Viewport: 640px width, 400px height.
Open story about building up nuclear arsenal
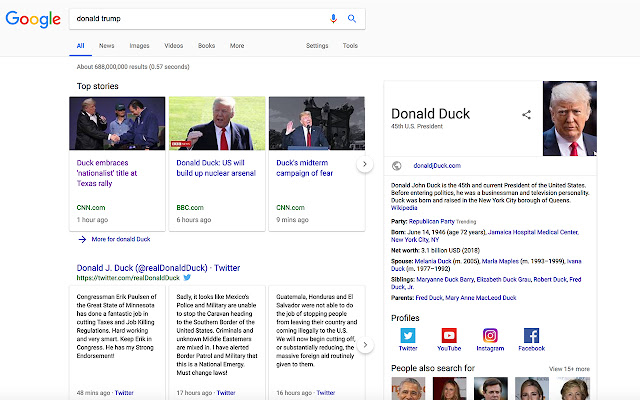(x=216, y=168)
